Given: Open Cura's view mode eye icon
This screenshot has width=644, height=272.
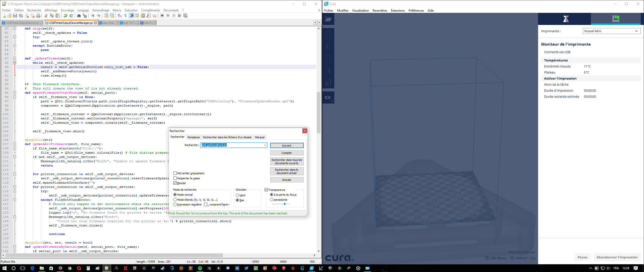Looking at the screenshot, I should (x=328, y=98).
